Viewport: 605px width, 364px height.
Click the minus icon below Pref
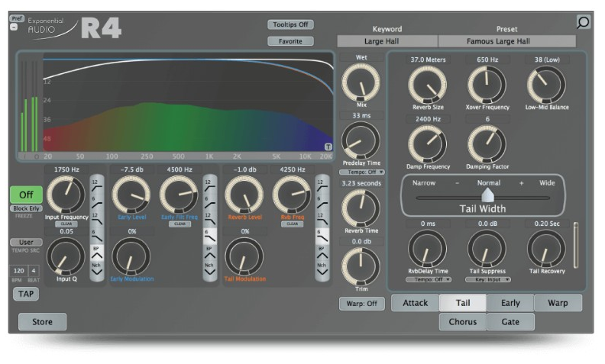(x=13, y=27)
